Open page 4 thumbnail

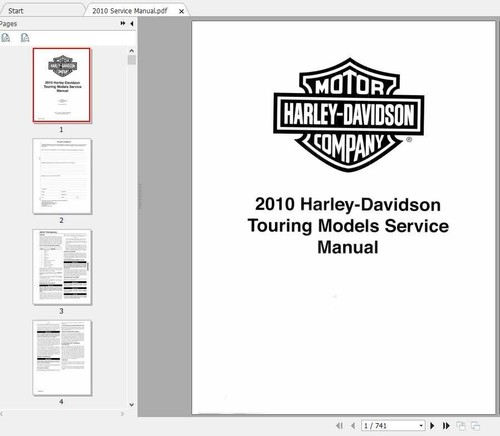pos(62,358)
